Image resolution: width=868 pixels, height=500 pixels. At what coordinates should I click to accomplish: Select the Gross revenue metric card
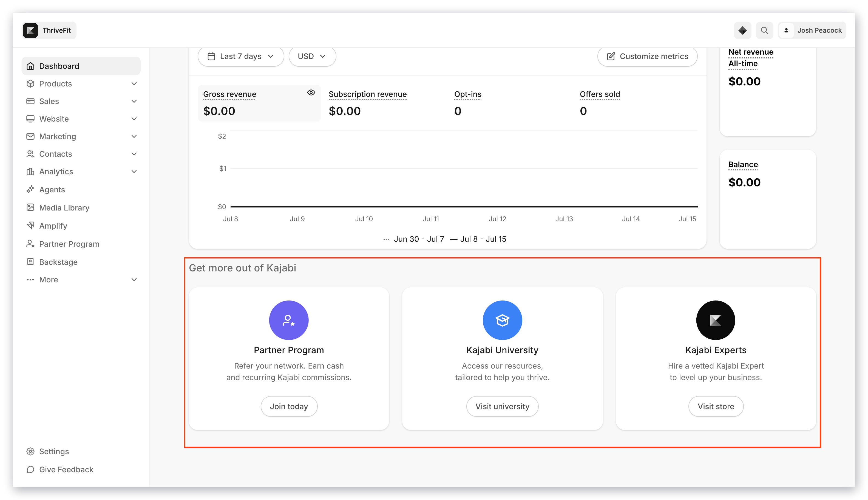click(259, 103)
